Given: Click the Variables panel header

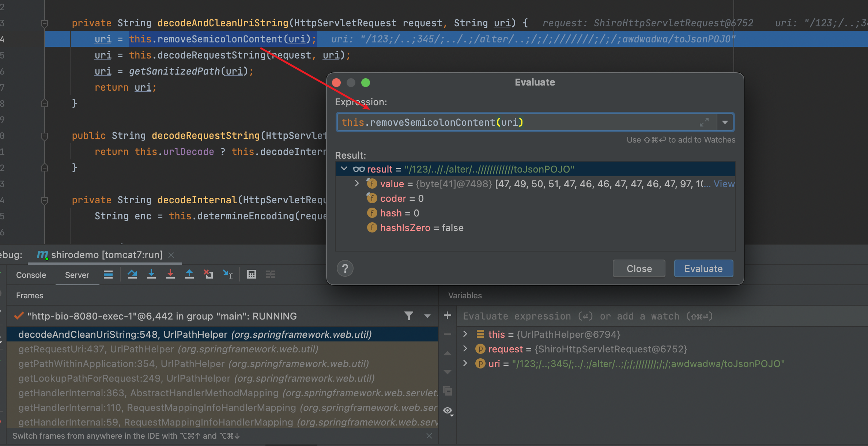Looking at the screenshot, I should (x=465, y=295).
